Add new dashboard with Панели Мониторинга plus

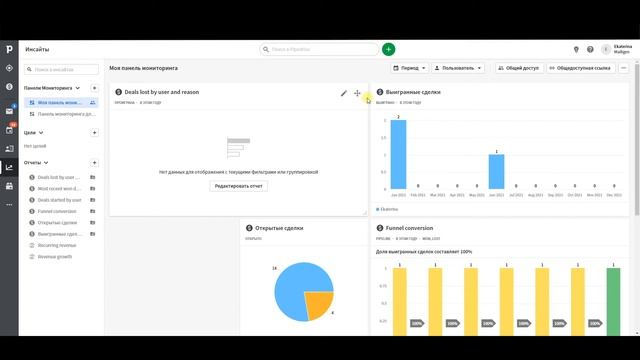(x=94, y=88)
